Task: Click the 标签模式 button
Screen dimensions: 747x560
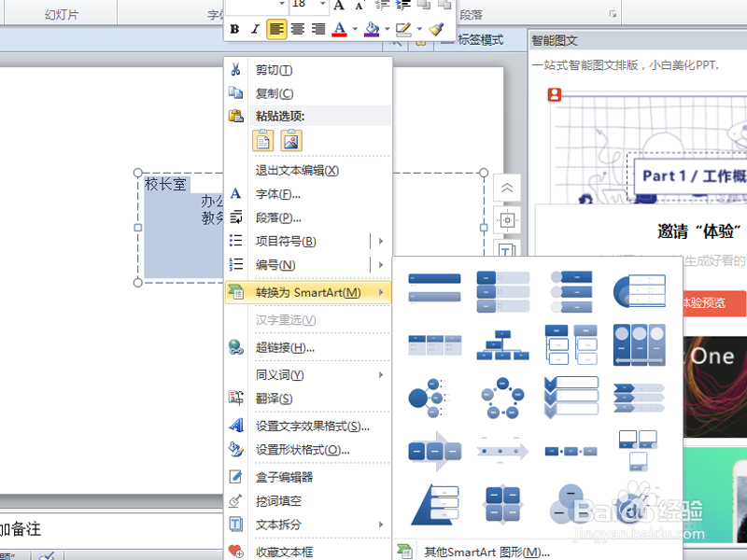Action: click(480, 40)
